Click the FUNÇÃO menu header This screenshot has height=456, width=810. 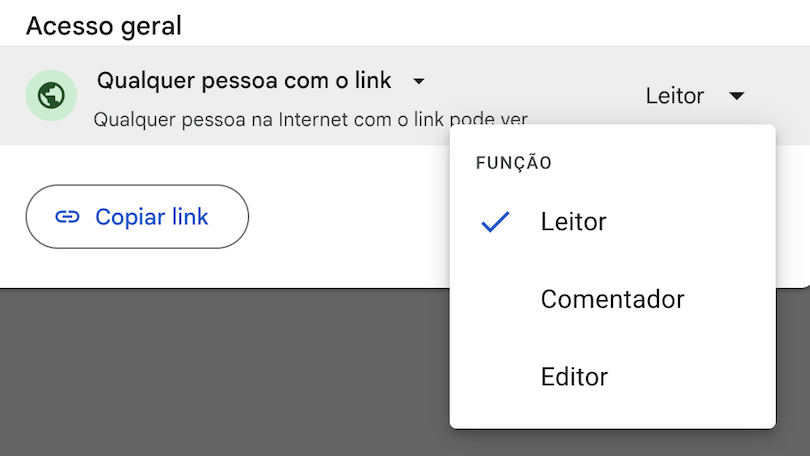pyautogui.click(x=514, y=163)
